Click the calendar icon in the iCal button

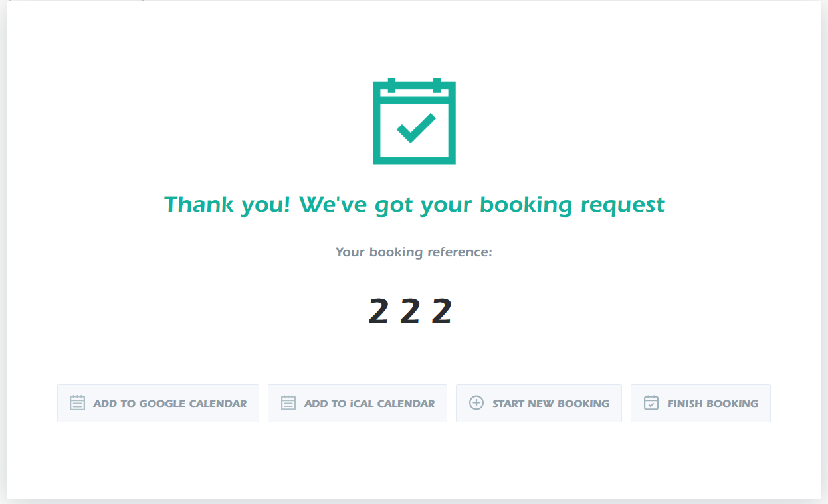coord(288,403)
